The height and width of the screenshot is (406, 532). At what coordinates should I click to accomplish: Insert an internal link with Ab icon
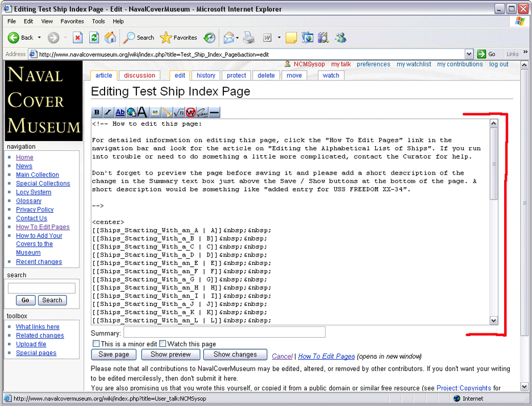(119, 113)
